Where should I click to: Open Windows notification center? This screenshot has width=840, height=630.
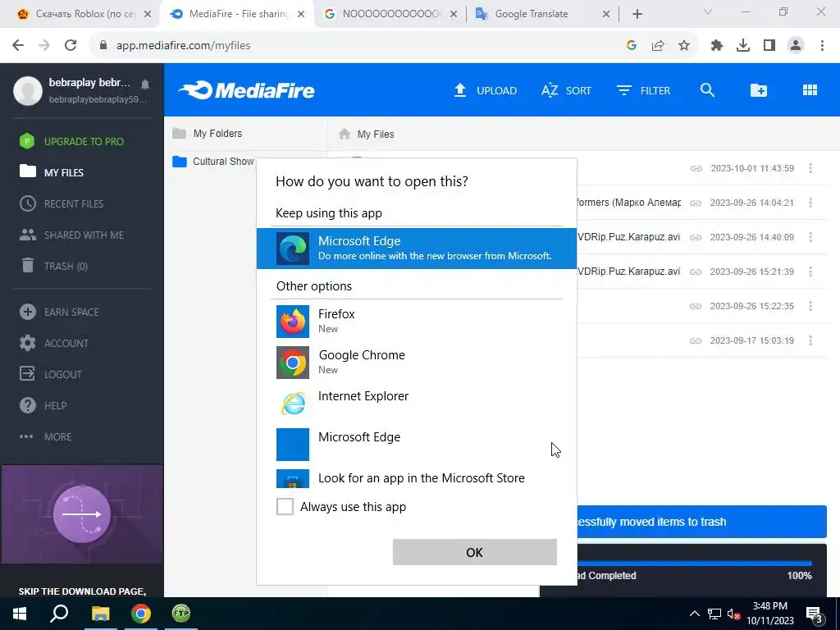815,614
